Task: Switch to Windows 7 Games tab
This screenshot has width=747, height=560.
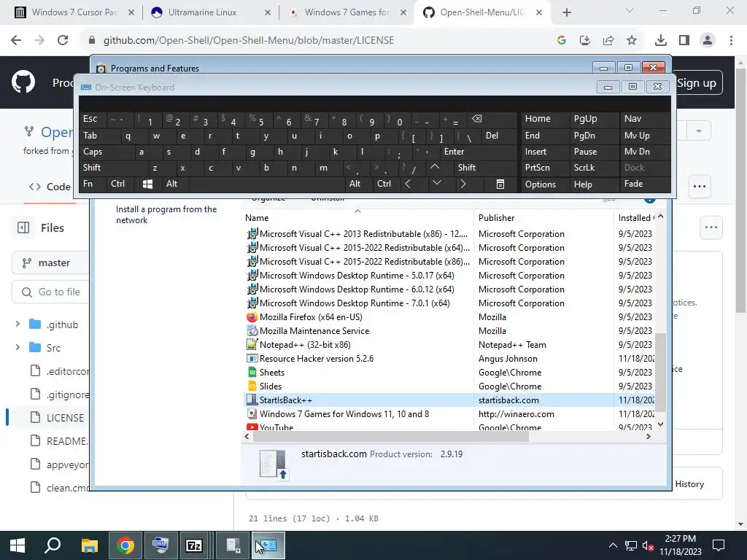Action: coord(347,12)
